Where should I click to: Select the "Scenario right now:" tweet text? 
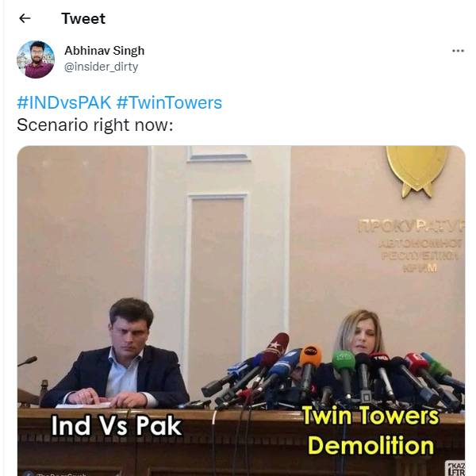[95, 125]
